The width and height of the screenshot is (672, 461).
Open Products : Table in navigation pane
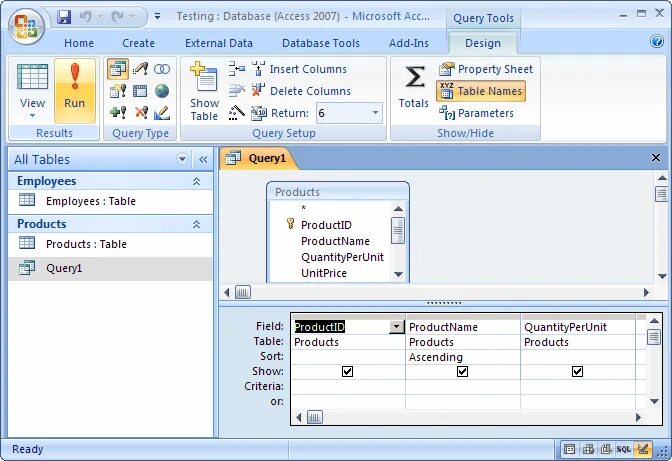tap(111, 244)
